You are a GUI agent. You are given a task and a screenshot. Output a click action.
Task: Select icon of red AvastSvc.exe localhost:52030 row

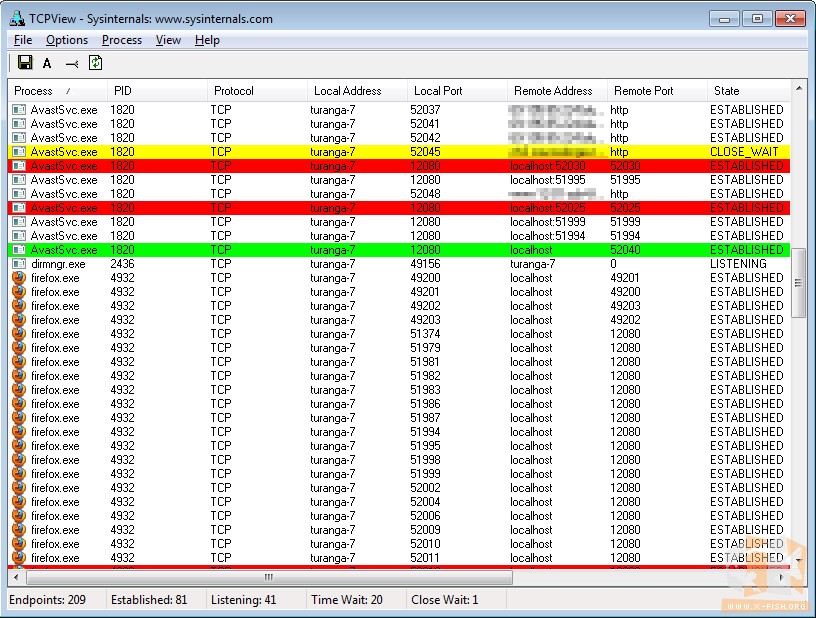coord(19,166)
